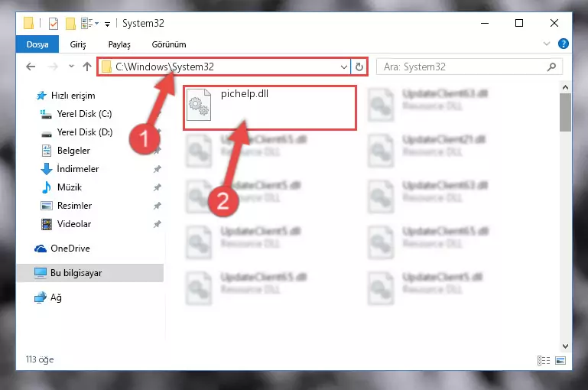Maximize the System32 window
The height and width of the screenshot is (390, 588).
pos(519,23)
